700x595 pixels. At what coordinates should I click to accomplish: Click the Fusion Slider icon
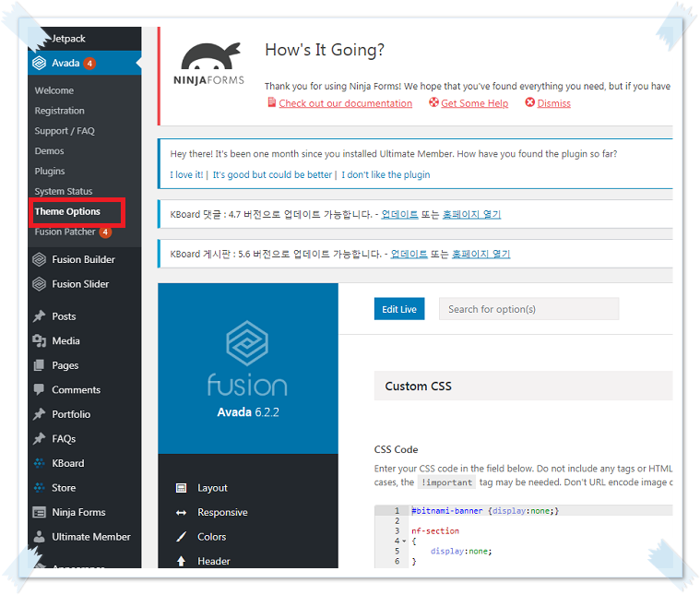click(40, 284)
